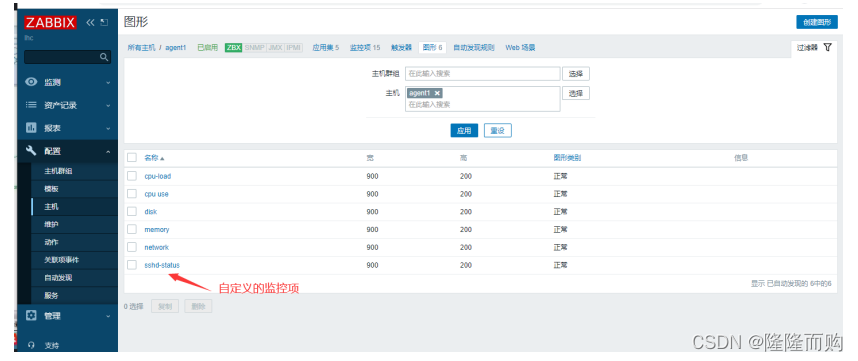The width and height of the screenshot is (858, 361).
Task: Check the cpu-load row checkbox
Action: click(x=132, y=176)
